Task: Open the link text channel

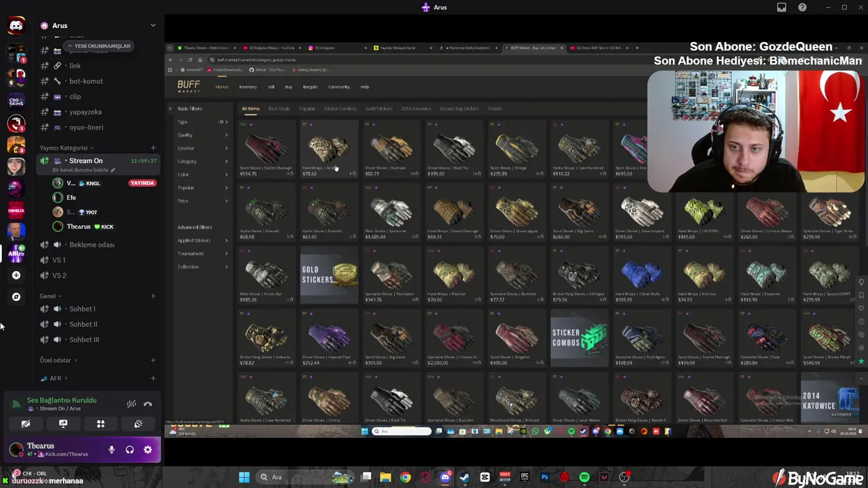Action: (x=98, y=66)
